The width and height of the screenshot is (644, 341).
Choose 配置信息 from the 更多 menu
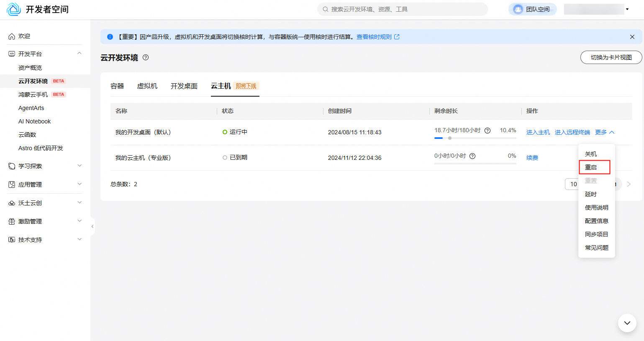[x=597, y=221]
